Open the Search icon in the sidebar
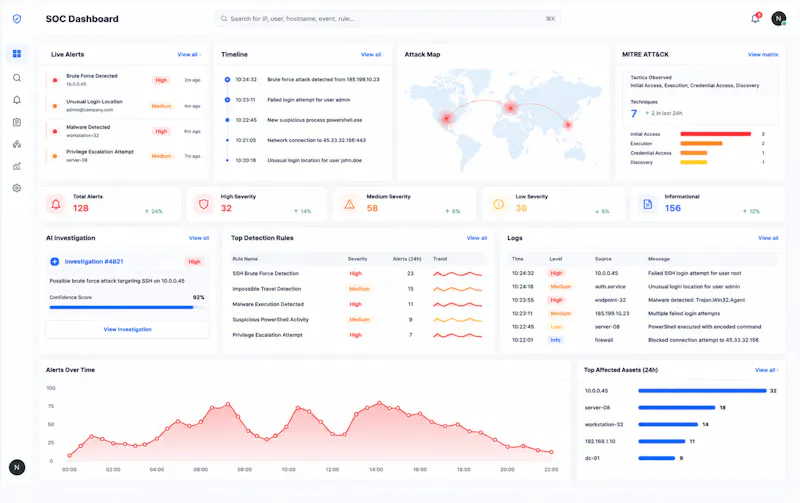Screen dimensions: 800x503 17,78
